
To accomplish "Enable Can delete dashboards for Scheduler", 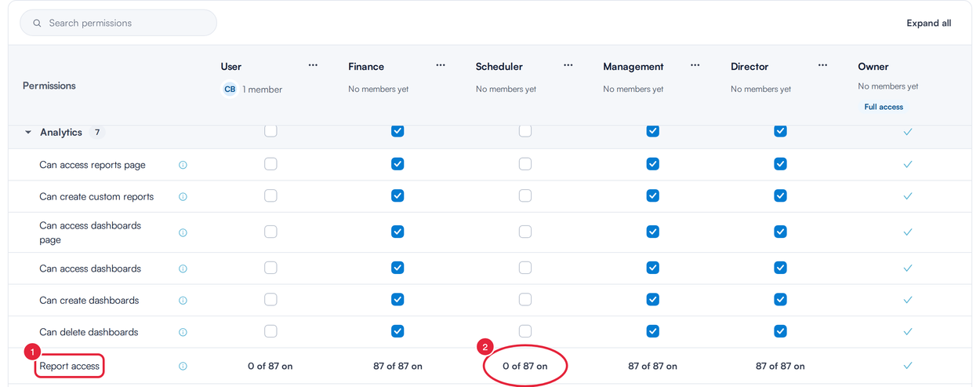I will [525, 331].
